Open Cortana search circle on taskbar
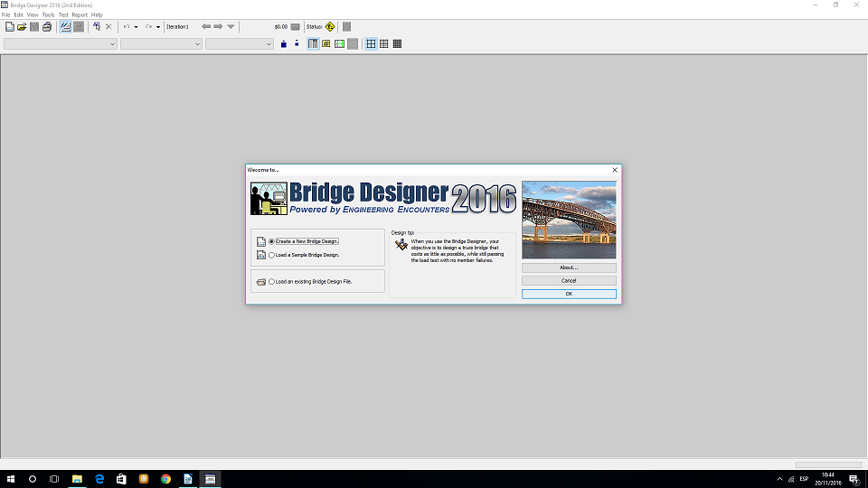 [x=33, y=479]
